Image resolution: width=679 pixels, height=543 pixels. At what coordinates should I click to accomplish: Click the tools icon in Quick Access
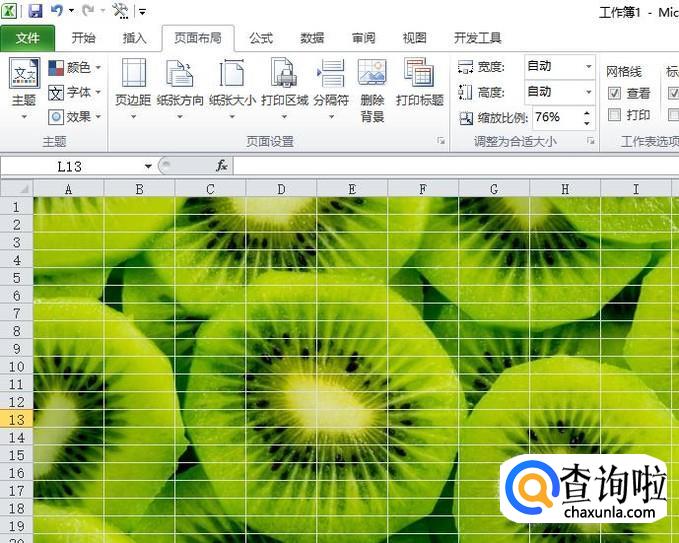pos(120,10)
